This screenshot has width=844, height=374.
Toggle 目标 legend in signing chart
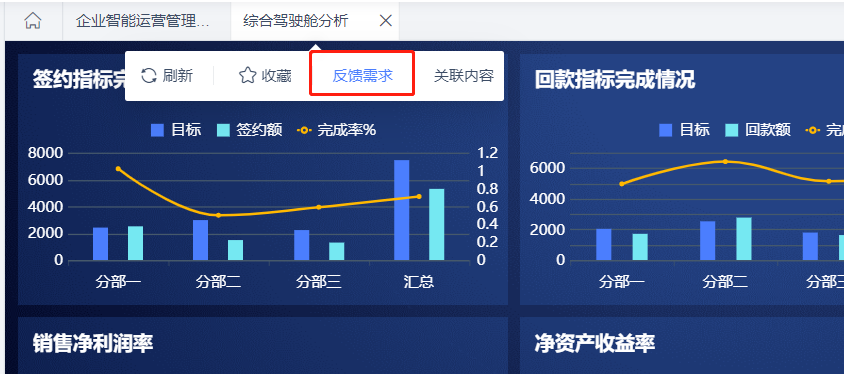pos(176,130)
